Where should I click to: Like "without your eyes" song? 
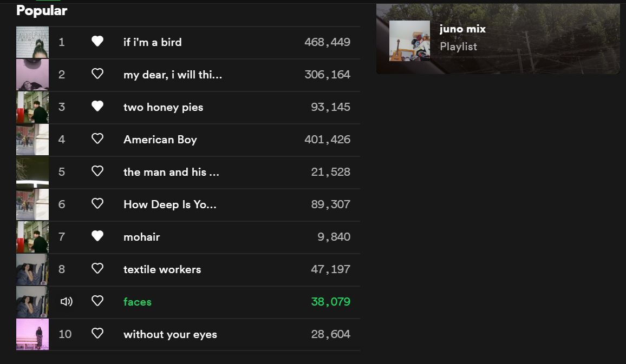pos(97,334)
